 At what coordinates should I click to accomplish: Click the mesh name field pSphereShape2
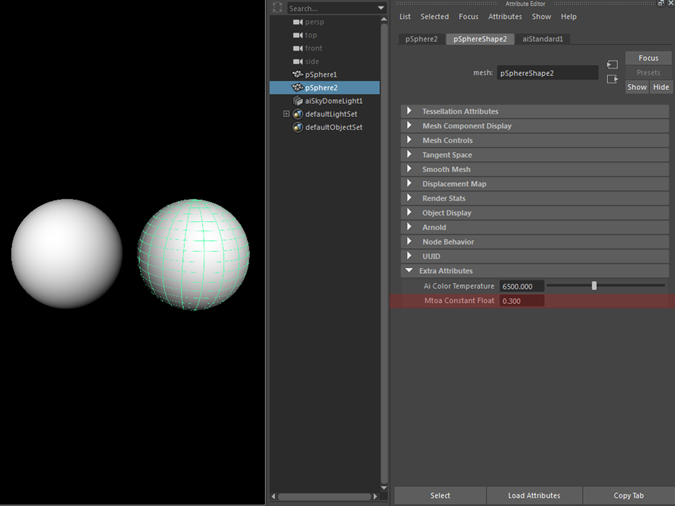pyautogui.click(x=548, y=73)
